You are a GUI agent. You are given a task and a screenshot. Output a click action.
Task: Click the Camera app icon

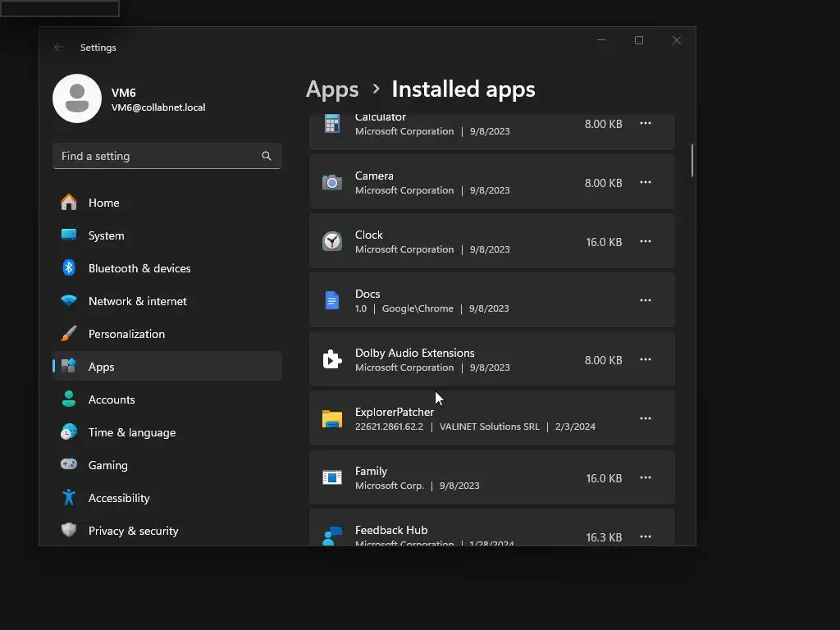(x=332, y=183)
